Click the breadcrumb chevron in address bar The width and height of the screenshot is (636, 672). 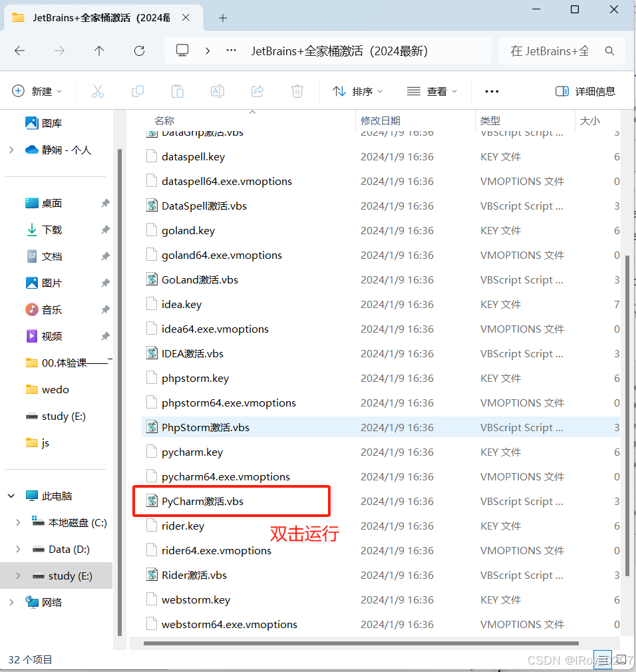[208, 51]
